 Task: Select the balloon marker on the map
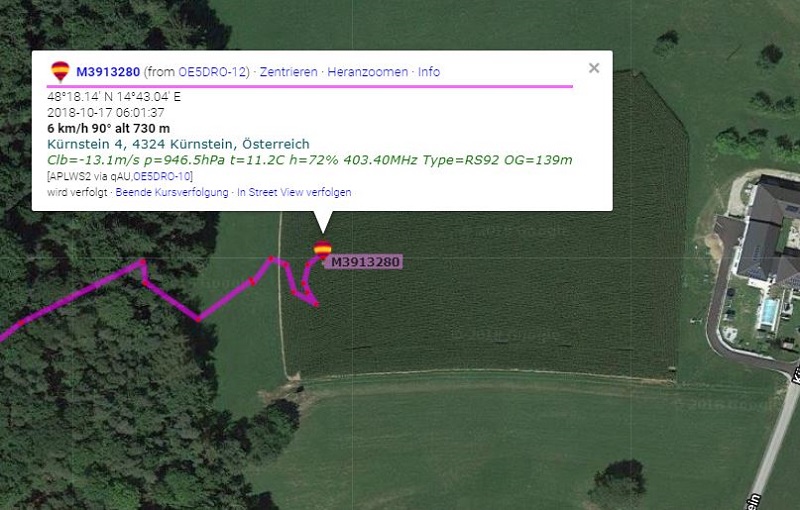pos(322,250)
